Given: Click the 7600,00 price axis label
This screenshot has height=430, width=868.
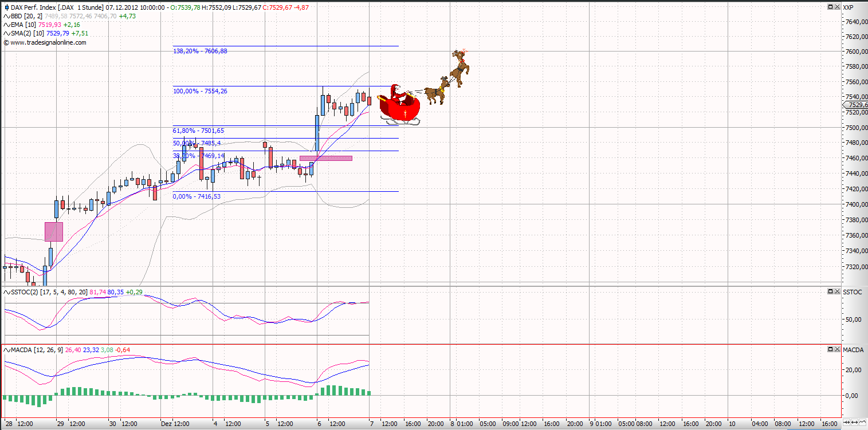Looking at the screenshot, I should (855, 52).
